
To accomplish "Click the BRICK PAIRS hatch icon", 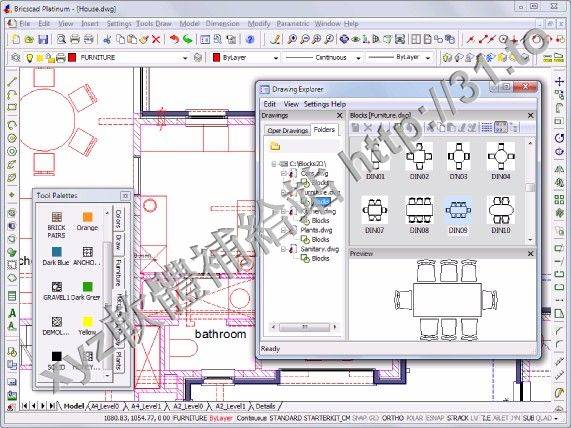I will [x=56, y=217].
